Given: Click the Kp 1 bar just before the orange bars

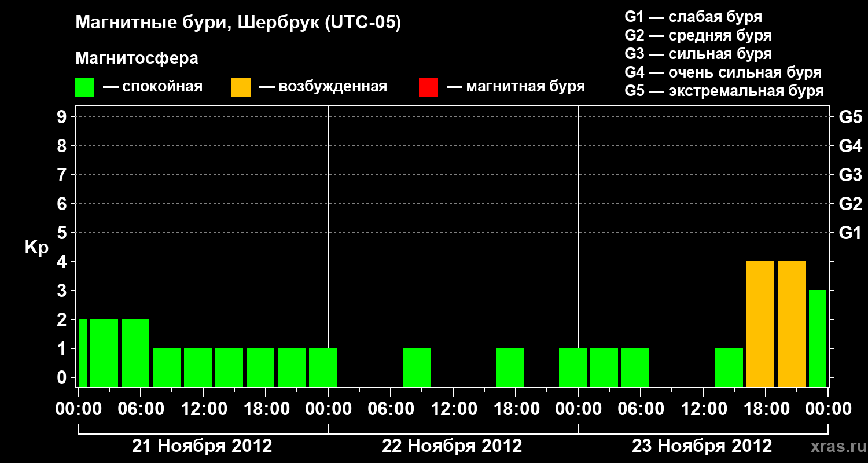Looking at the screenshot, I should (729, 367).
